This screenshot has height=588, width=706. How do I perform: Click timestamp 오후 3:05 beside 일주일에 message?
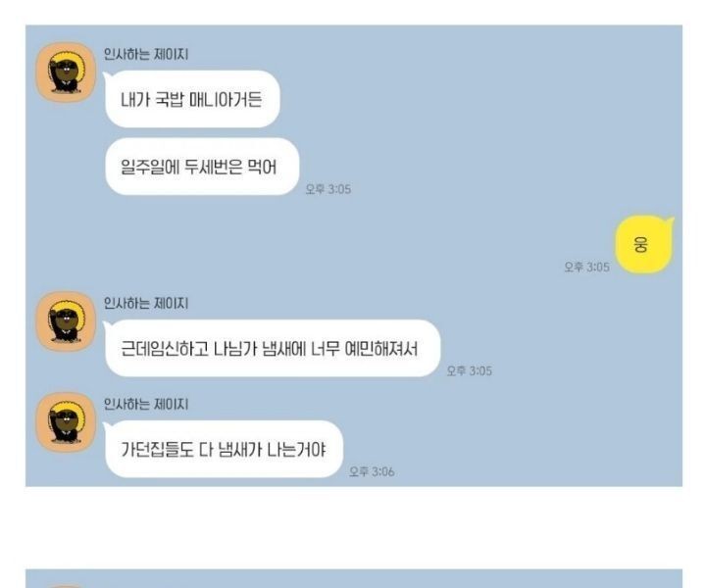point(328,189)
